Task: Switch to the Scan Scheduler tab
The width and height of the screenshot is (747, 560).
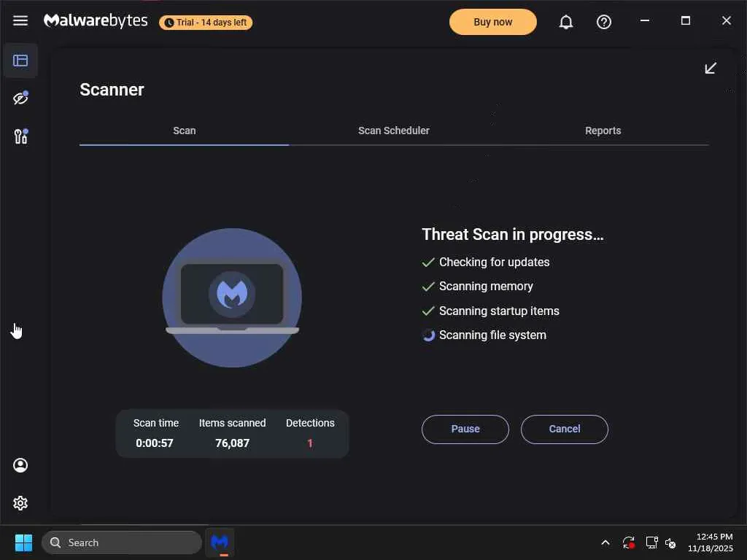Action: pos(393,131)
